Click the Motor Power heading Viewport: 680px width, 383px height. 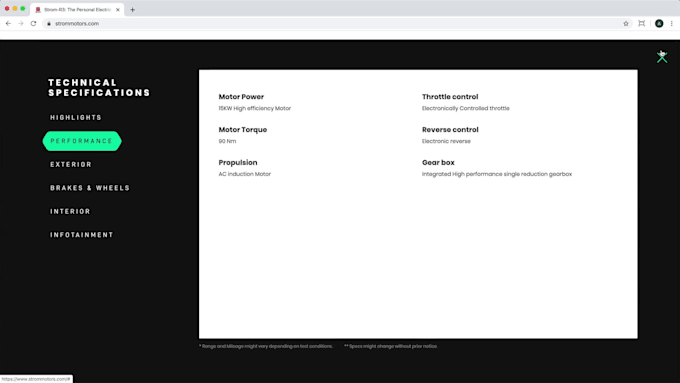coord(241,97)
